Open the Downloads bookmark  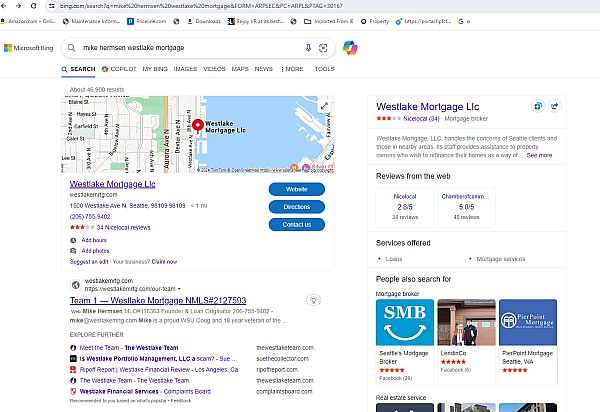click(x=204, y=21)
